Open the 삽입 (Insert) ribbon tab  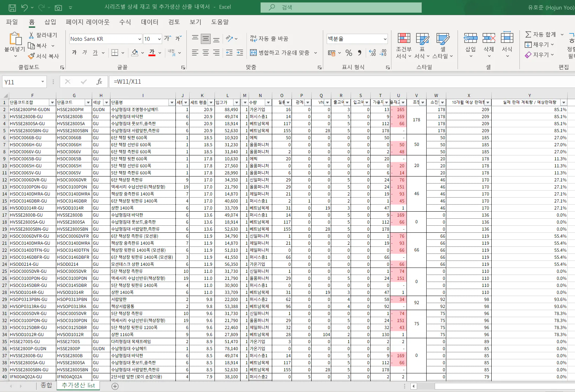[50, 22]
